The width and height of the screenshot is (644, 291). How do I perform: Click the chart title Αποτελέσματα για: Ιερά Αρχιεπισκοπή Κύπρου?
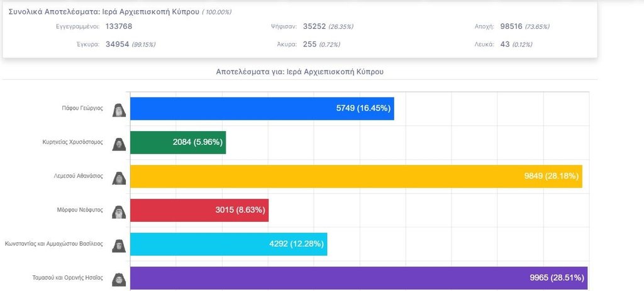tap(300, 72)
